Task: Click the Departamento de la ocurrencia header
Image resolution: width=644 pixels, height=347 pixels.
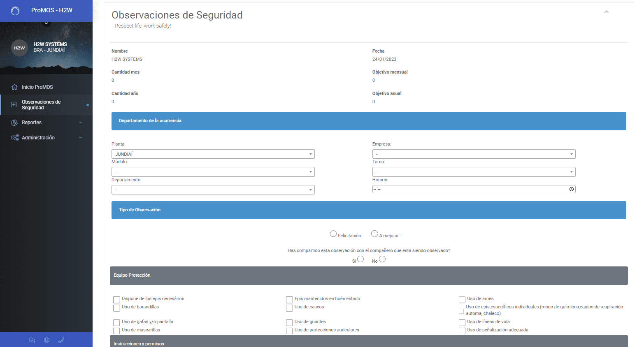Action: [x=369, y=121]
